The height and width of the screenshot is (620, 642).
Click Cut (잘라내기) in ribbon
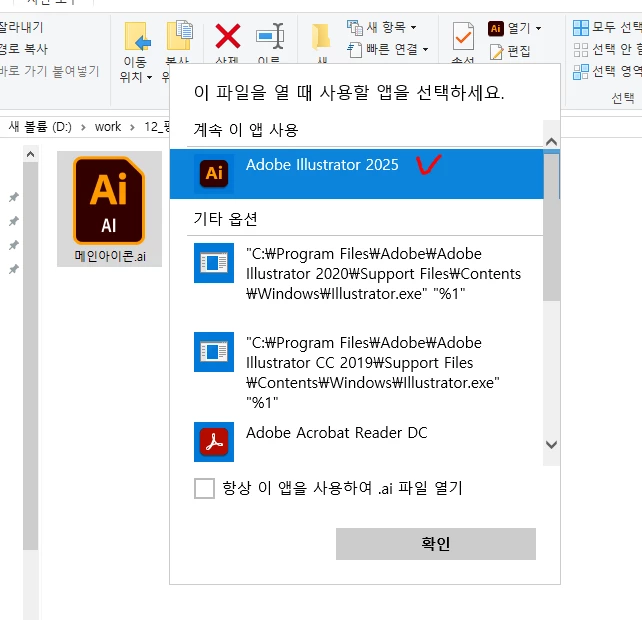21,27
